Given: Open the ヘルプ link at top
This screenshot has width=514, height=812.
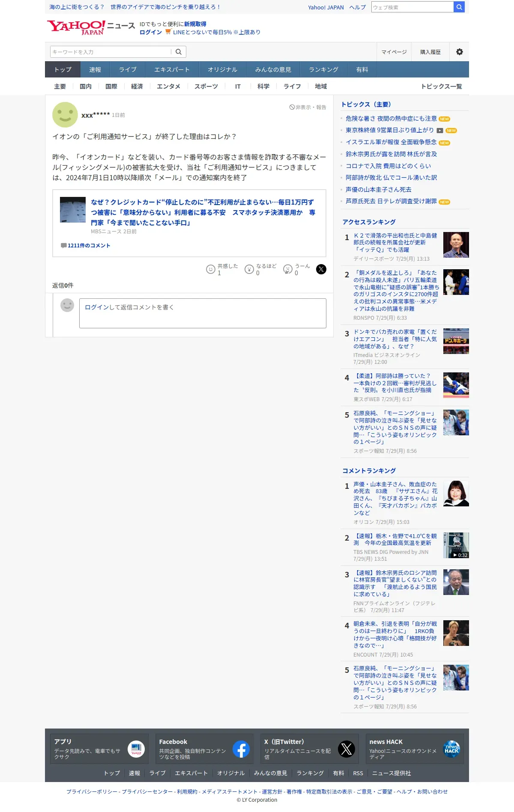Looking at the screenshot, I should pyautogui.click(x=358, y=7).
